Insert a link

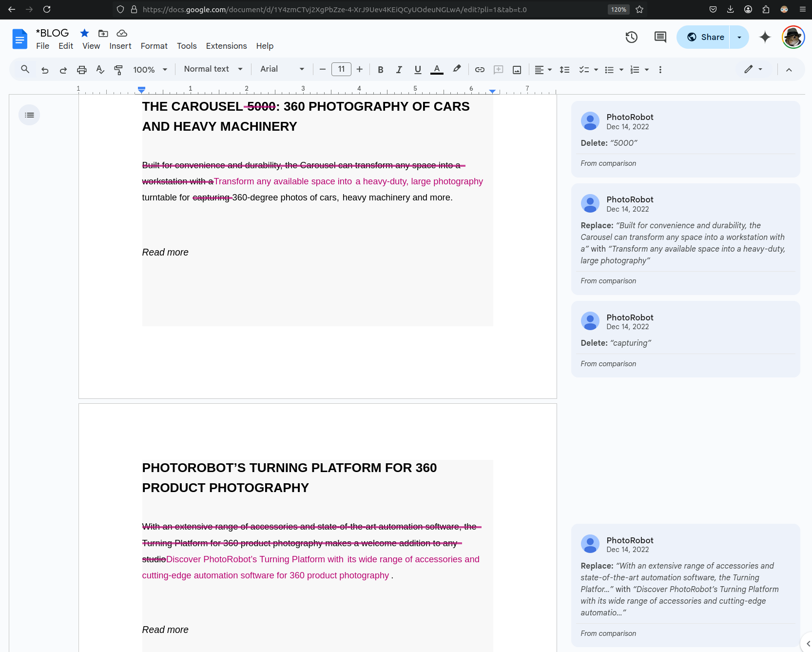pyautogui.click(x=480, y=70)
